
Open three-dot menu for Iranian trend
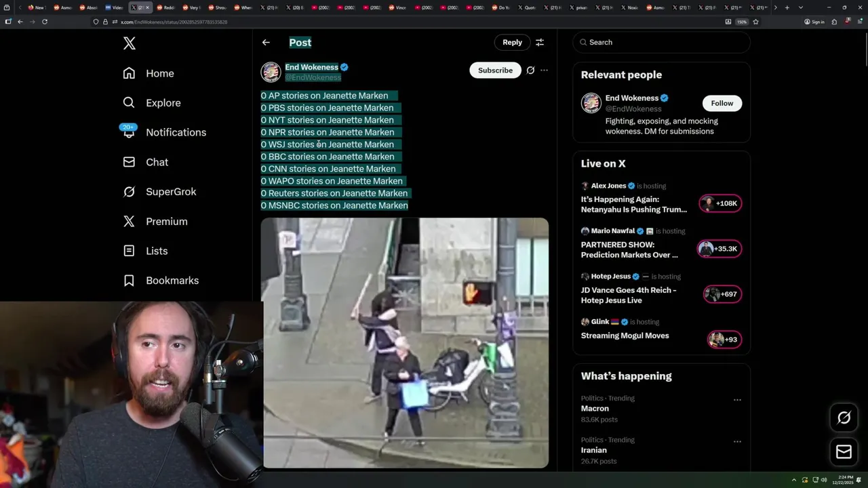click(x=737, y=441)
